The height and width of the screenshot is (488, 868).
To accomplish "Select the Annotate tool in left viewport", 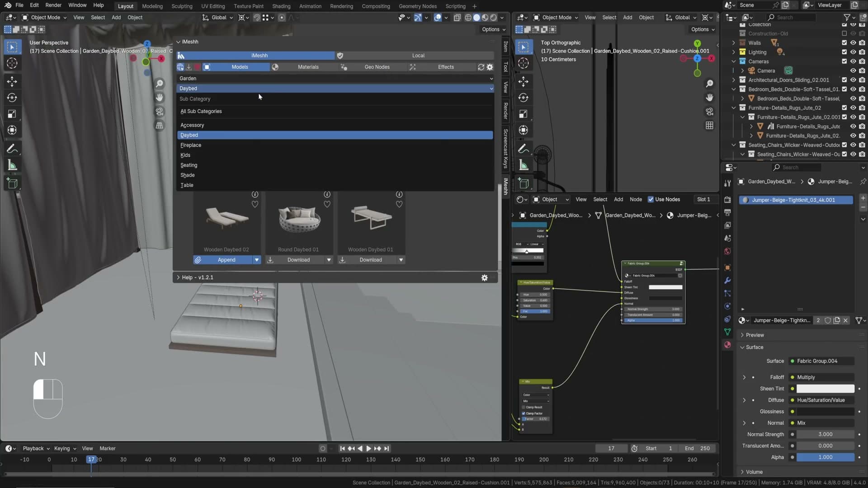I will (12, 149).
